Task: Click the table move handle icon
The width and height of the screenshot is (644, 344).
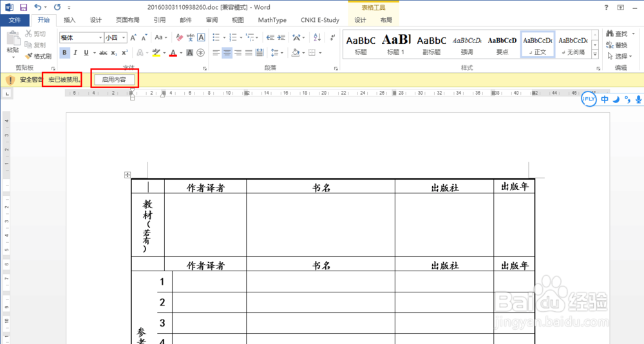Action: (x=128, y=175)
